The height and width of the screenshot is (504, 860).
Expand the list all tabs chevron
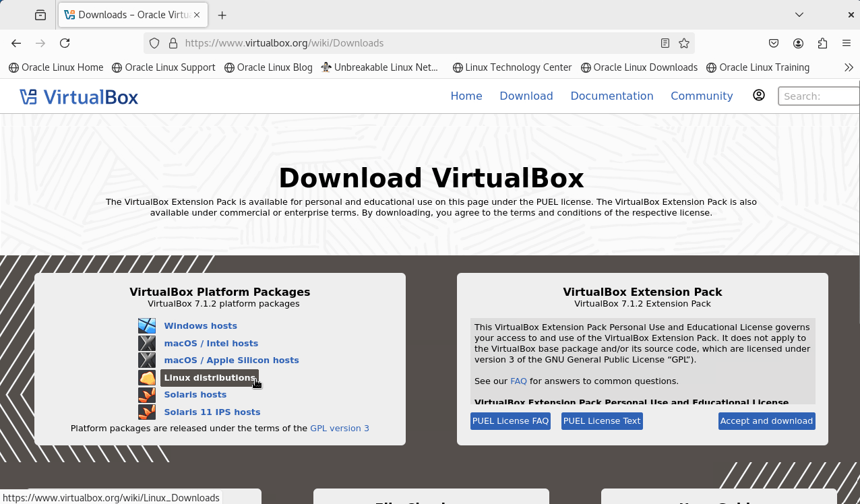(x=799, y=15)
